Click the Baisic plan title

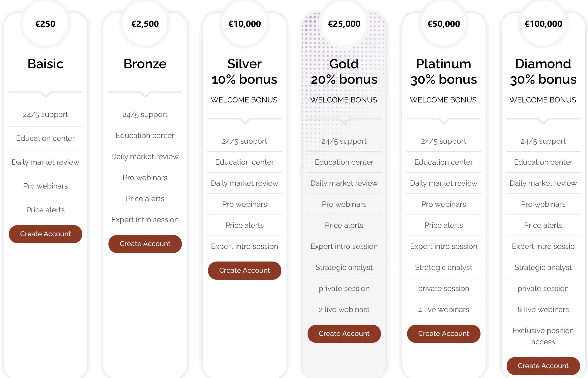coord(45,64)
